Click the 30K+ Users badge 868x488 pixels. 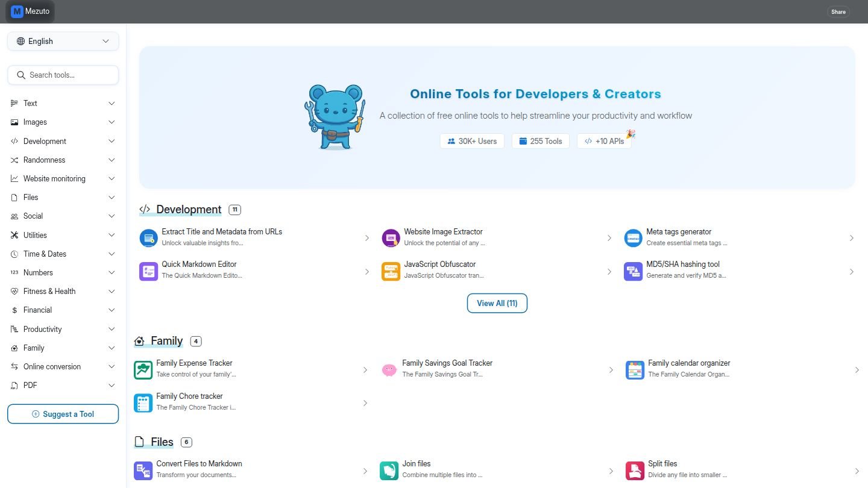[x=472, y=141]
